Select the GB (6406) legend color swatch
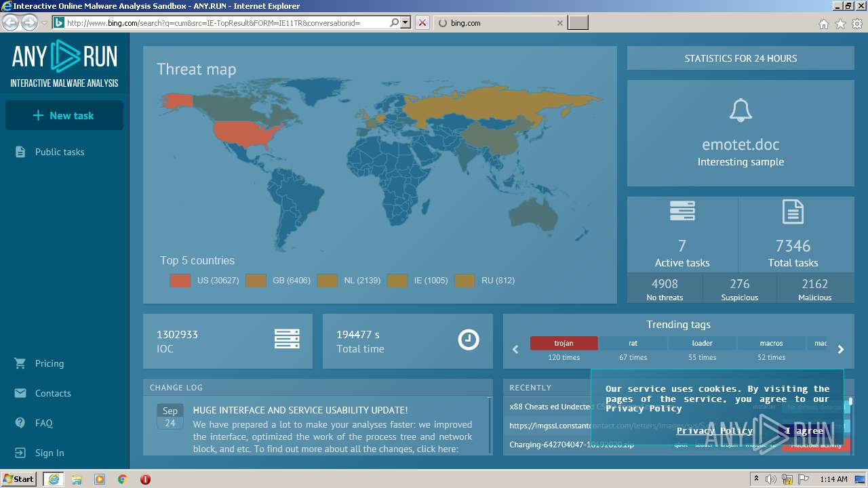 256,281
